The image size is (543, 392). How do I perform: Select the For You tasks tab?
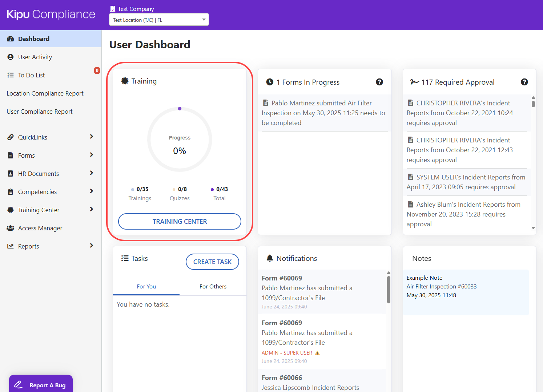click(146, 287)
